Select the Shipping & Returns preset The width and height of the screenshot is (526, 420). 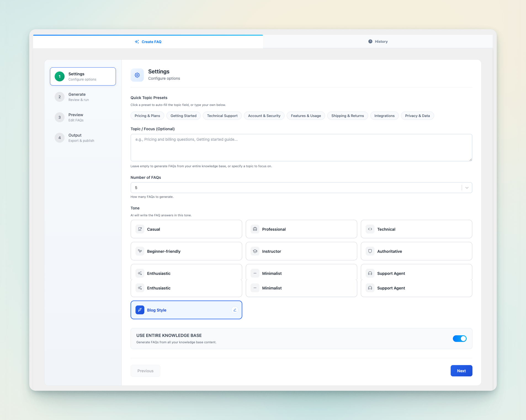pos(347,116)
